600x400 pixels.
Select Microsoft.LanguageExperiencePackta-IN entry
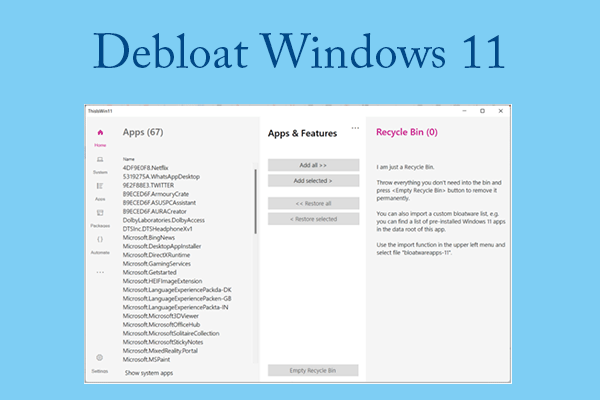pyautogui.click(x=176, y=307)
